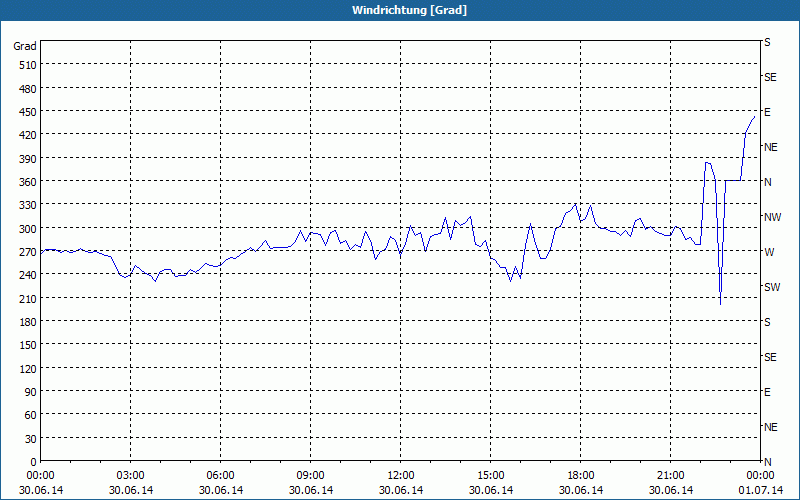Viewport: 800px width, 500px height.
Task: Select the 30.06.14 date beneath 18:00
Action: pyautogui.click(x=581, y=490)
